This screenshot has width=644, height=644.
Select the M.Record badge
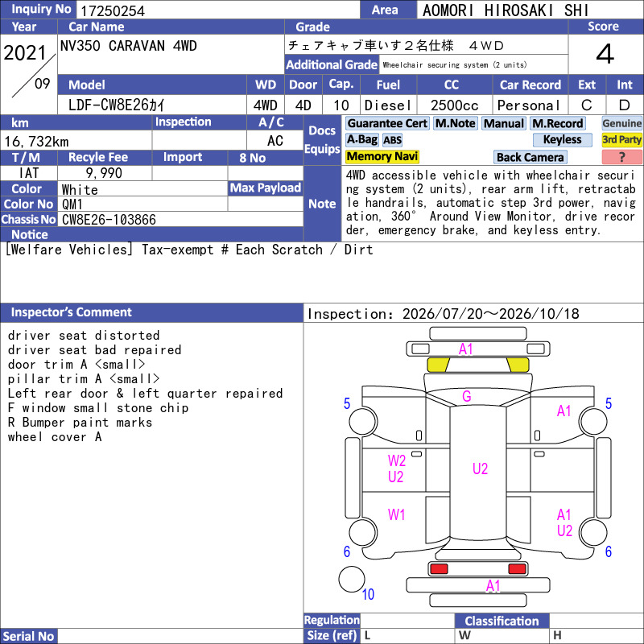point(558,124)
